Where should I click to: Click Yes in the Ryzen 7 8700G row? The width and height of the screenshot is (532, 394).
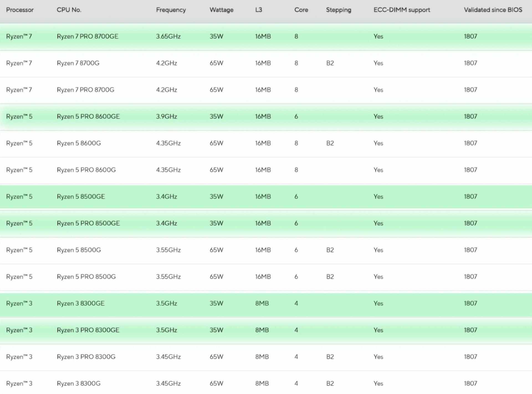(378, 63)
